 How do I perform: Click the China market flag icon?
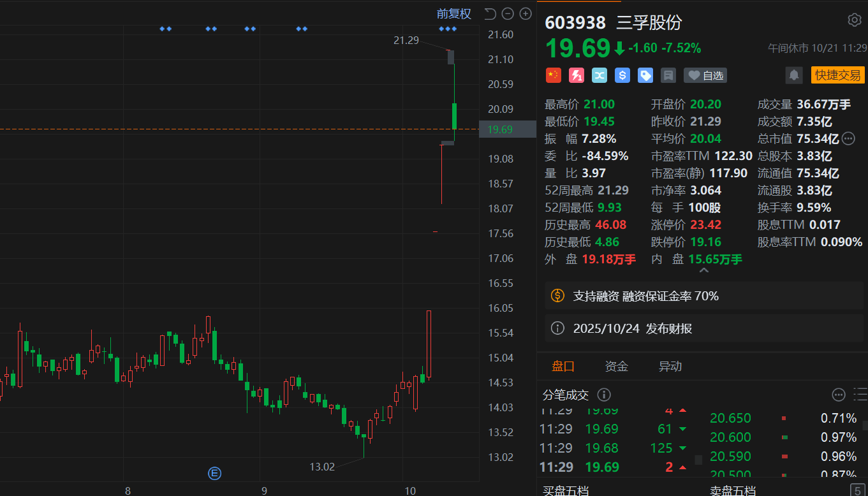pyautogui.click(x=553, y=75)
